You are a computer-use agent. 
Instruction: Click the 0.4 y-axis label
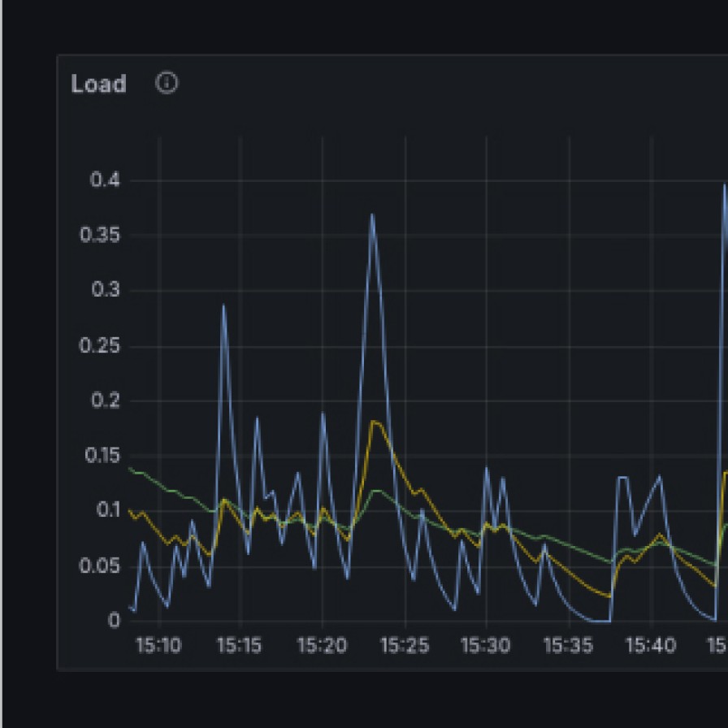(x=105, y=180)
